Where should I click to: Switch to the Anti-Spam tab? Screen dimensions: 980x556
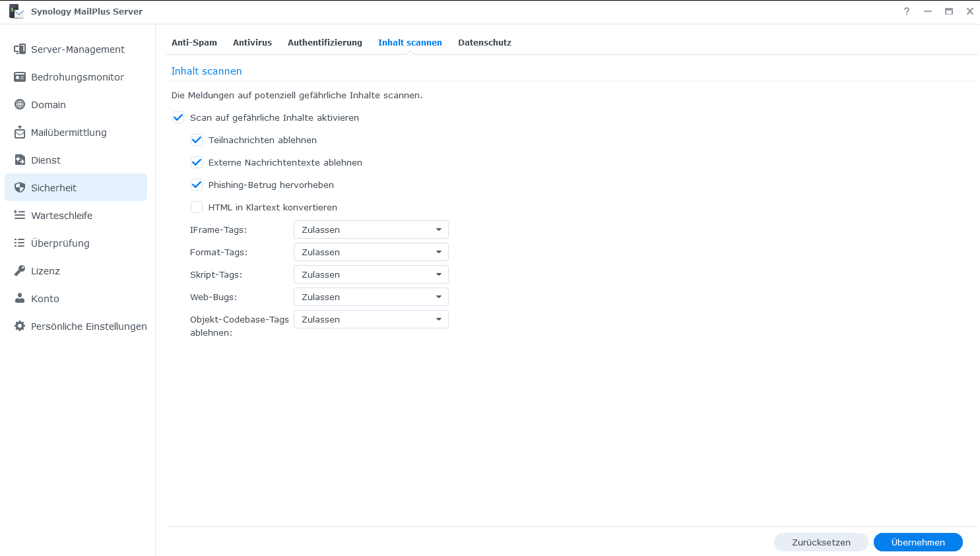tap(194, 43)
